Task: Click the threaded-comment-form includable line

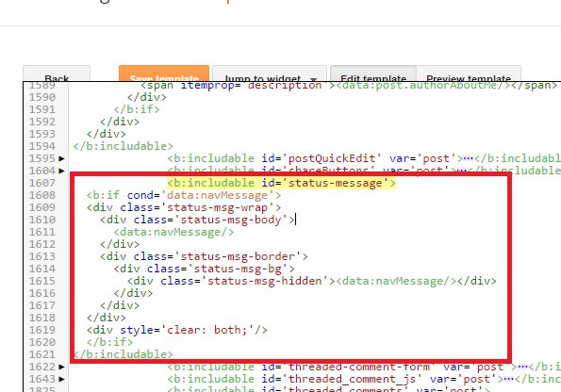Action: tap(364, 367)
